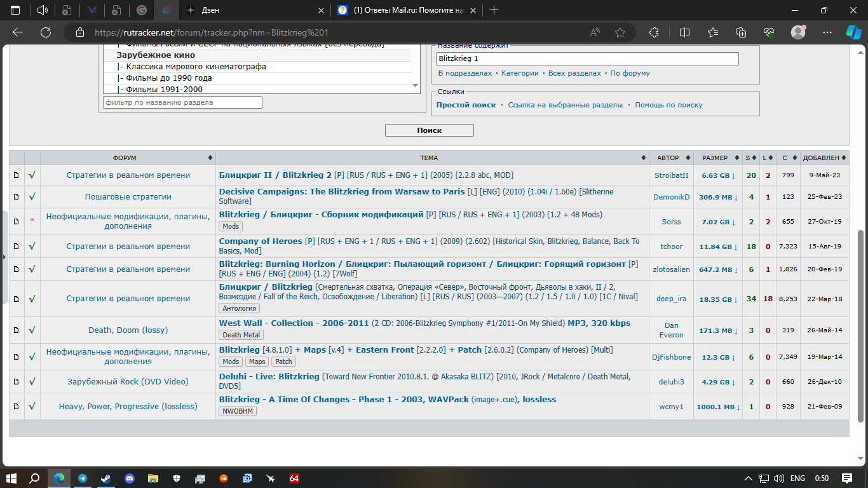Refresh the current page
Image resolution: width=868 pixels, height=488 pixels.
46,32
